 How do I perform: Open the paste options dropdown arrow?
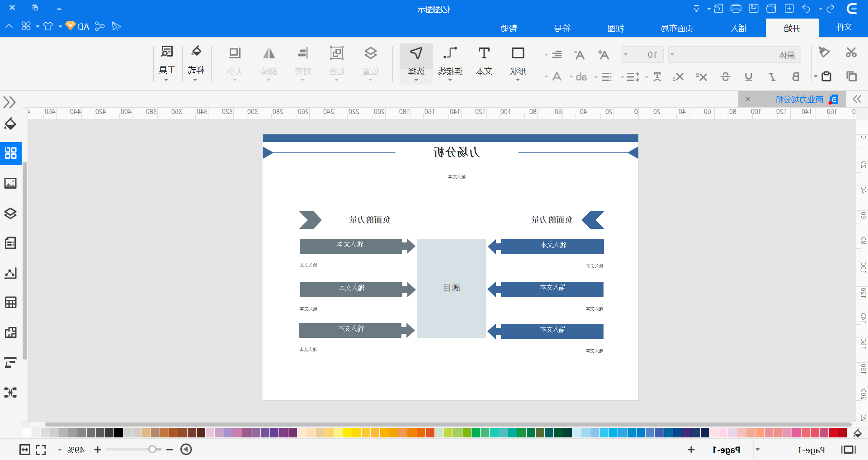816,76
